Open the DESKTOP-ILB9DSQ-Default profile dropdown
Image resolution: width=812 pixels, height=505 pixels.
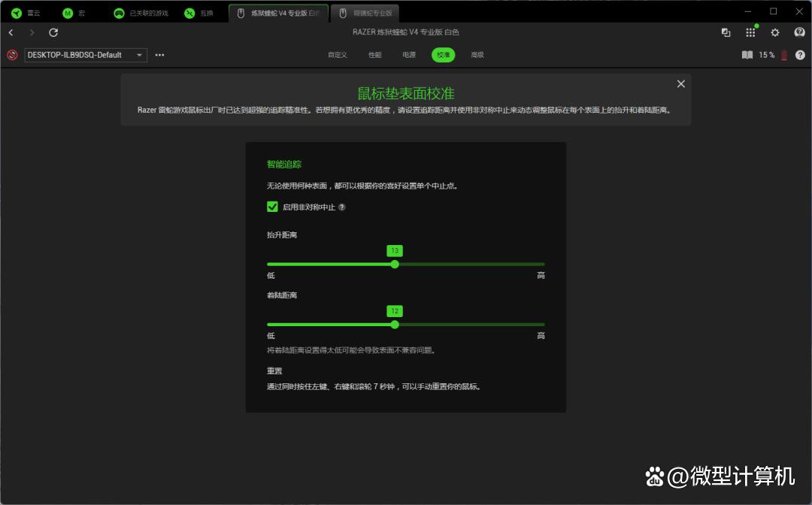click(x=86, y=55)
